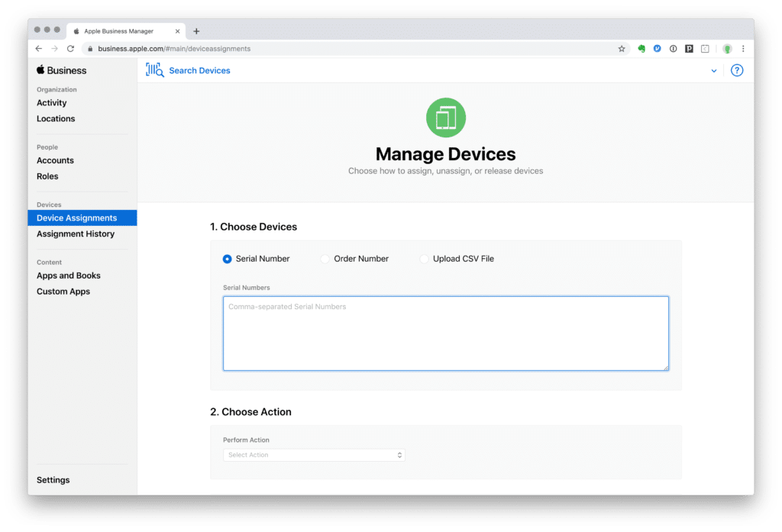Expand the account chevron menu
Screen dimensions: 782x532
(714, 71)
